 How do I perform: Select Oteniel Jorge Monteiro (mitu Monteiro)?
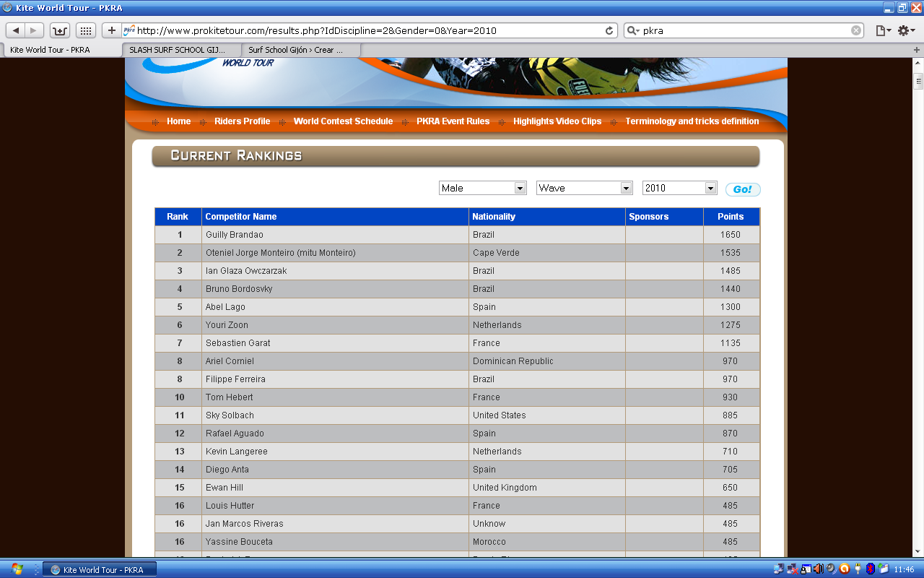(x=280, y=253)
